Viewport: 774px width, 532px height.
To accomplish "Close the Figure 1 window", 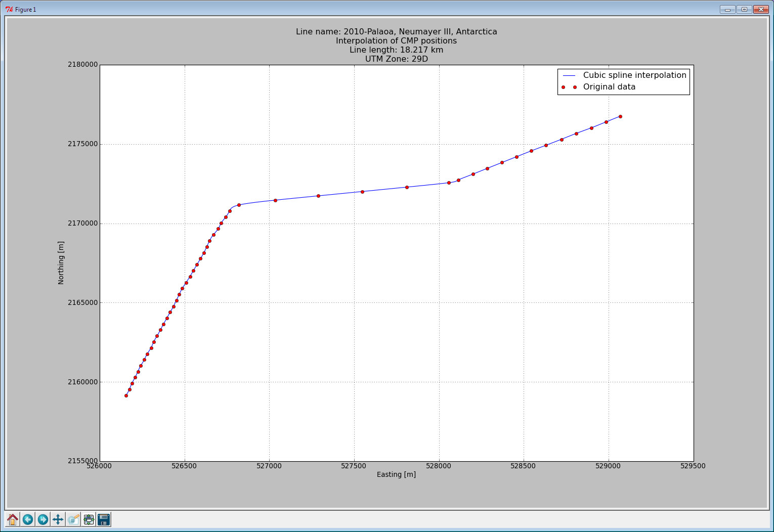I will point(761,9).
